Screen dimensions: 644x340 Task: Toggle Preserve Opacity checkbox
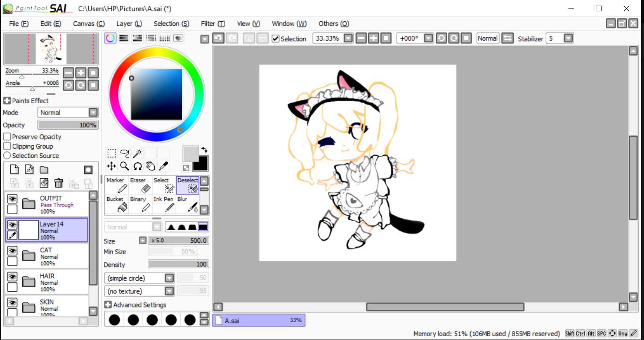(7, 137)
